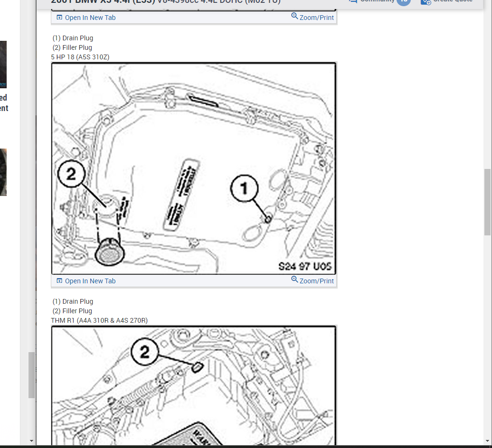The image size is (492, 448).
Task: Click '(2) Filler Plug' above the 5 HP 18 heading
Action: [x=72, y=47]
